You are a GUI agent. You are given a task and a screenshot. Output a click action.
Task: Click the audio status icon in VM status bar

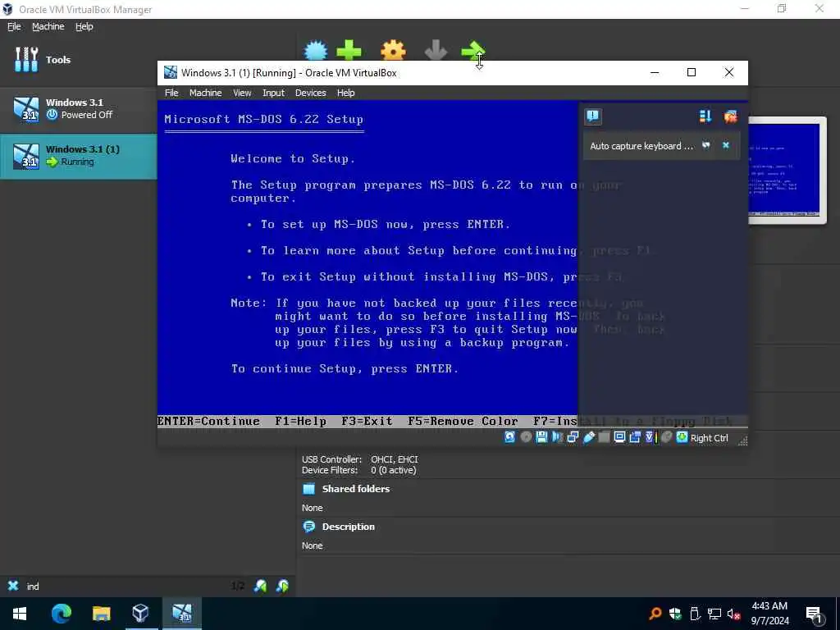coord(557,437)
